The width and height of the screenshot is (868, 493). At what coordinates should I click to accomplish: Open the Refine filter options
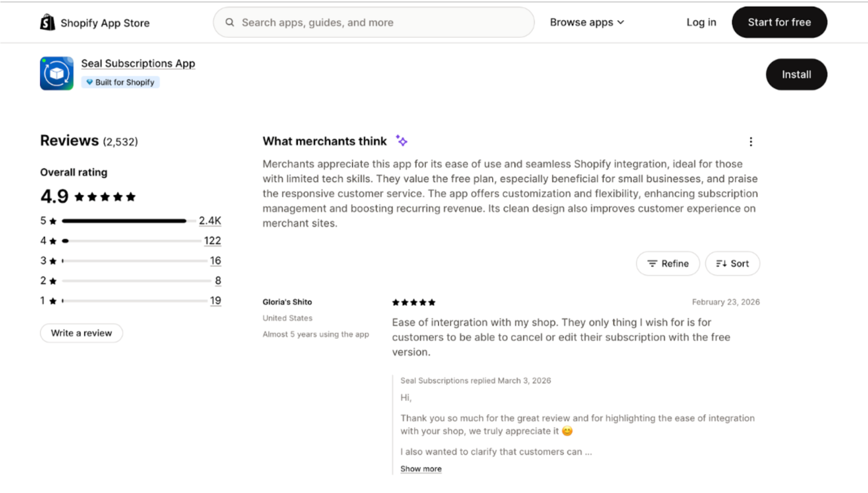pyautogui.click(x=668, y=263)
